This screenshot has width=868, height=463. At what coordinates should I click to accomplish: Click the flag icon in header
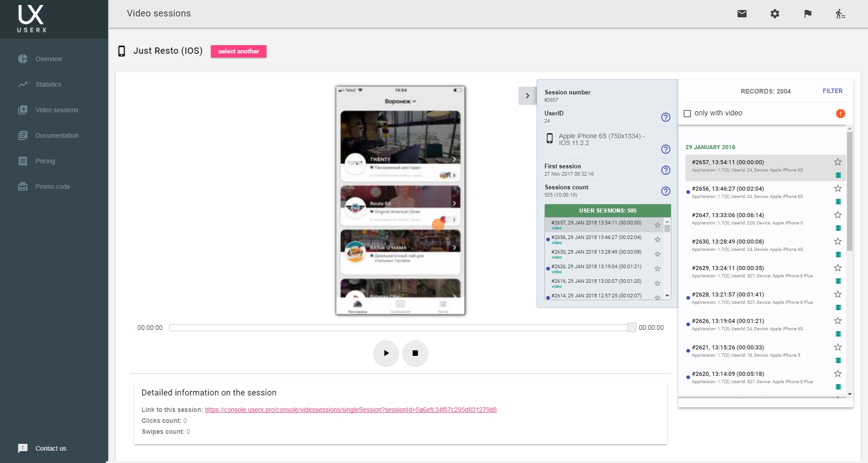(808, 14)
